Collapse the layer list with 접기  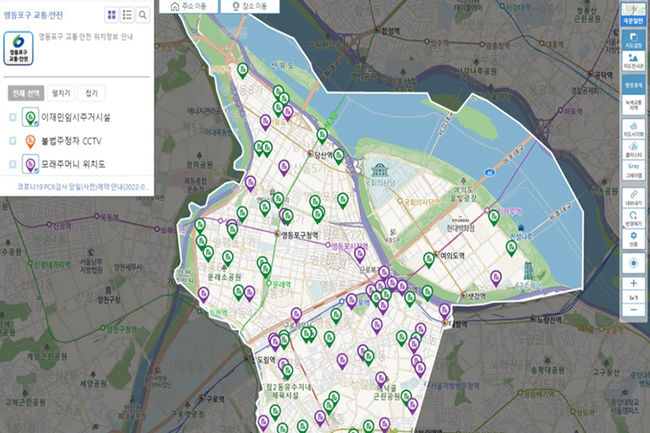[91, 93]
